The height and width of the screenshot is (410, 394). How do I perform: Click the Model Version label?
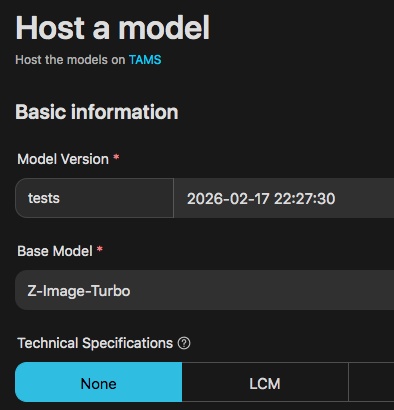pyautogui.click(x=63, y=159)
